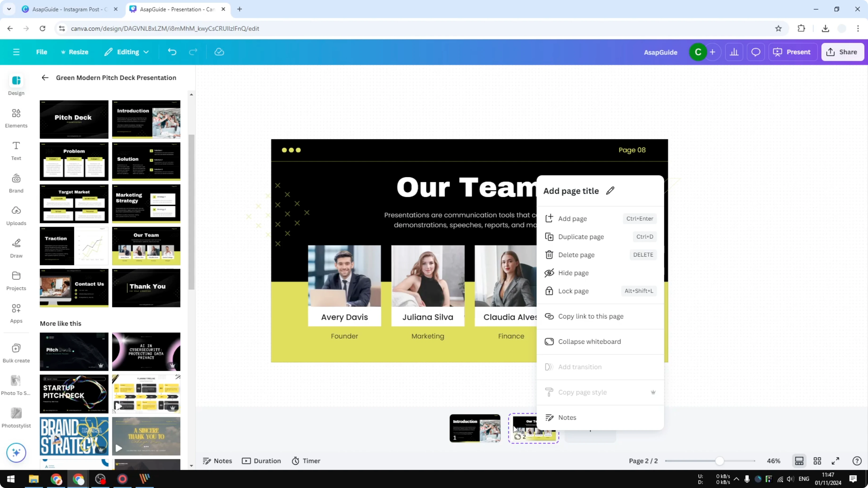Open the comments icon in the top bar
This screenshot has width=868, height=488.
(756, 52)
